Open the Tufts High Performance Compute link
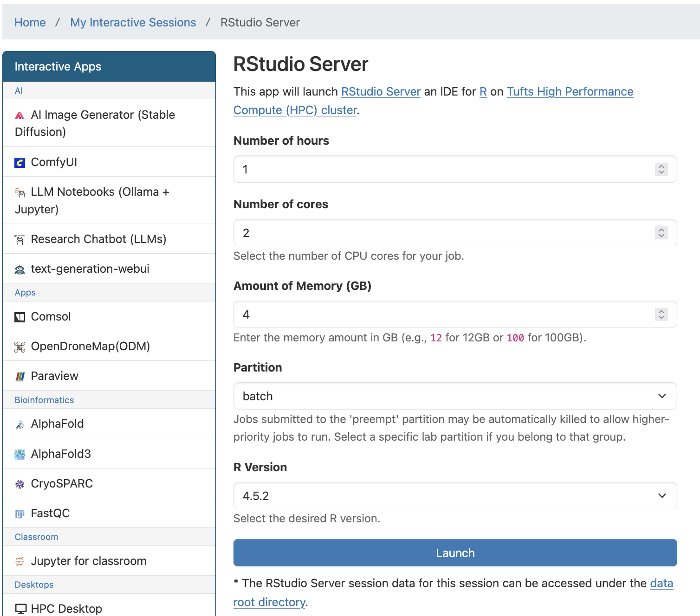Image resolution: width=700 pixels, height=616 pixels. coord(570,91)
